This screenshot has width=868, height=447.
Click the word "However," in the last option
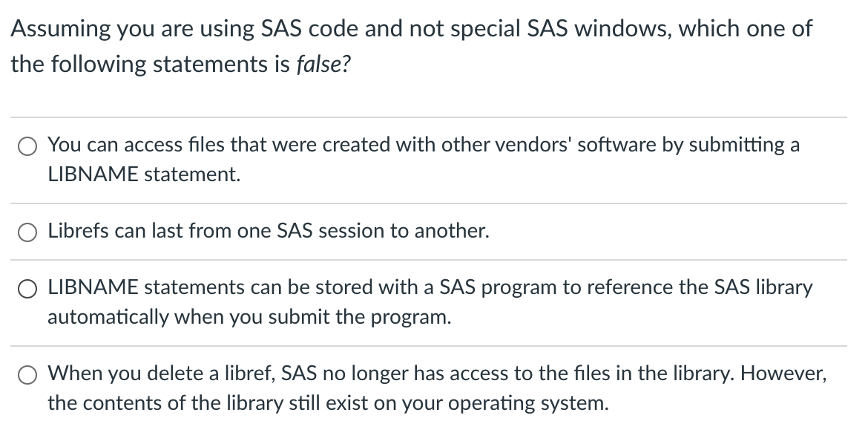(x=784, y=374)
